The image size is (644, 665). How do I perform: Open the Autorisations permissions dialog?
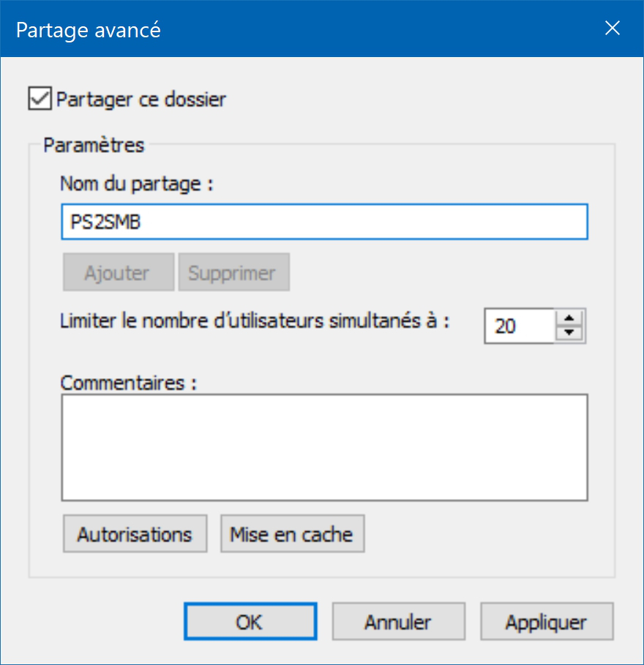(x=135, y=533)
